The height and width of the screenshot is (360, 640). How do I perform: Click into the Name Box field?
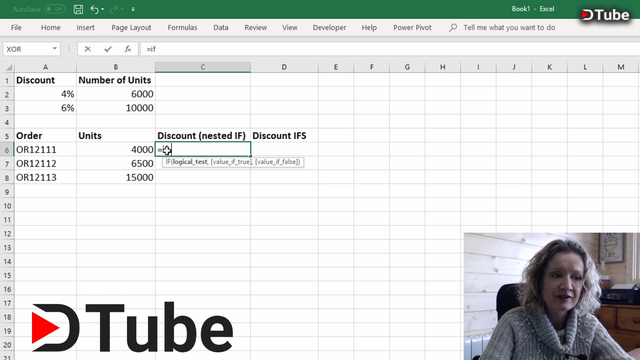tap(27, 49)
